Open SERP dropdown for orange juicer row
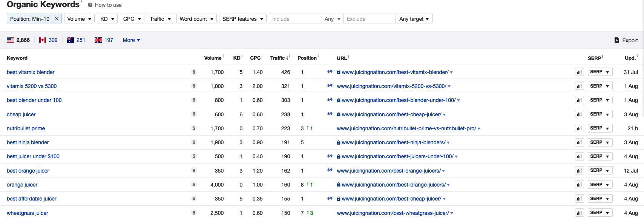Image resolution: width=644 pixels, height=219 pixels. [x=600, y=185]
